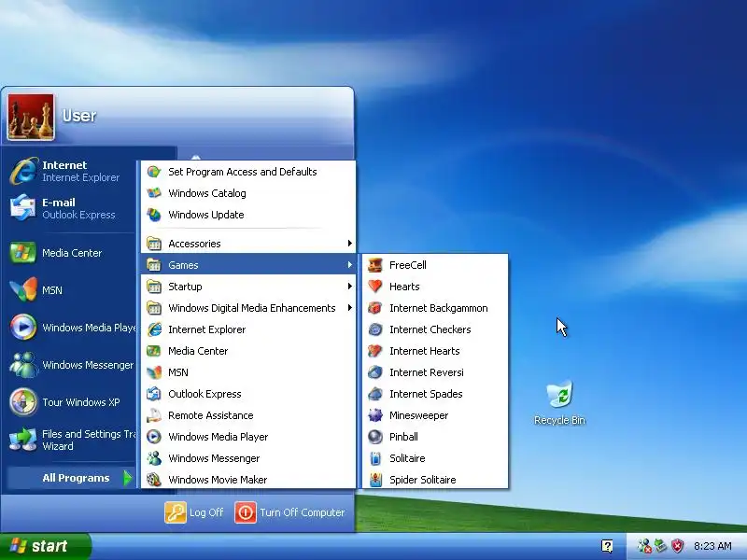Expand the Startup submenu arrow
This screenshot has height=560, width=747.
pyautogui.click(x=349, y=287)
